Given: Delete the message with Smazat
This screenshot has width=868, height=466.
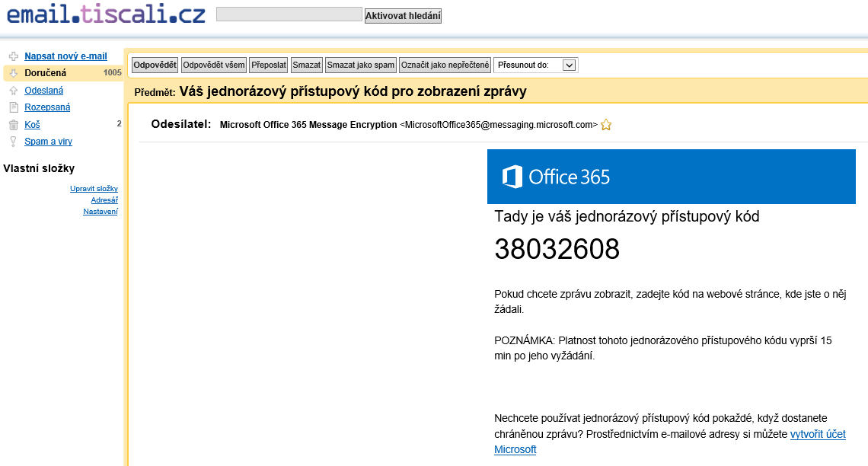Looking at the screenshot, I should click(307, 65).
